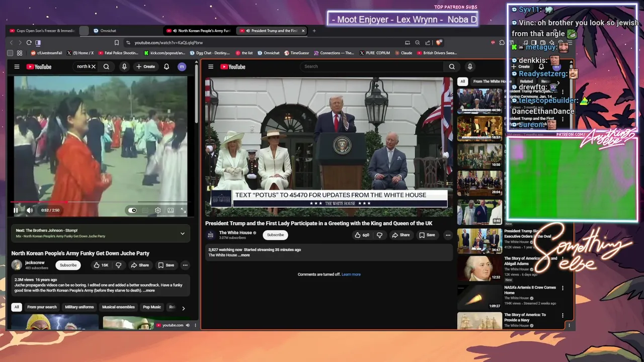Switch to 'North Korean People's Army' browser tab
The height and width of the screenshot is (362, 644).
pos(200,31)
